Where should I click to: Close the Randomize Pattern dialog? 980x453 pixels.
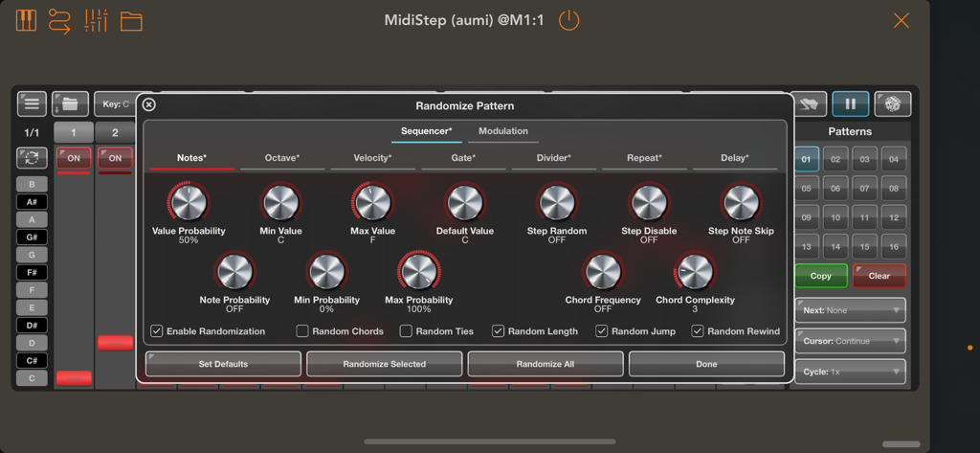click(x=148, y=105)
